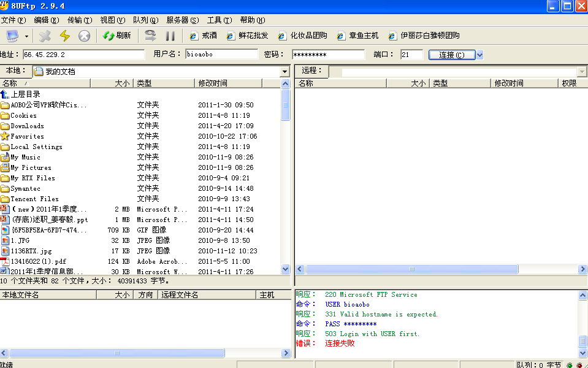Click local list scrollbar up arrow

(285, 83)
